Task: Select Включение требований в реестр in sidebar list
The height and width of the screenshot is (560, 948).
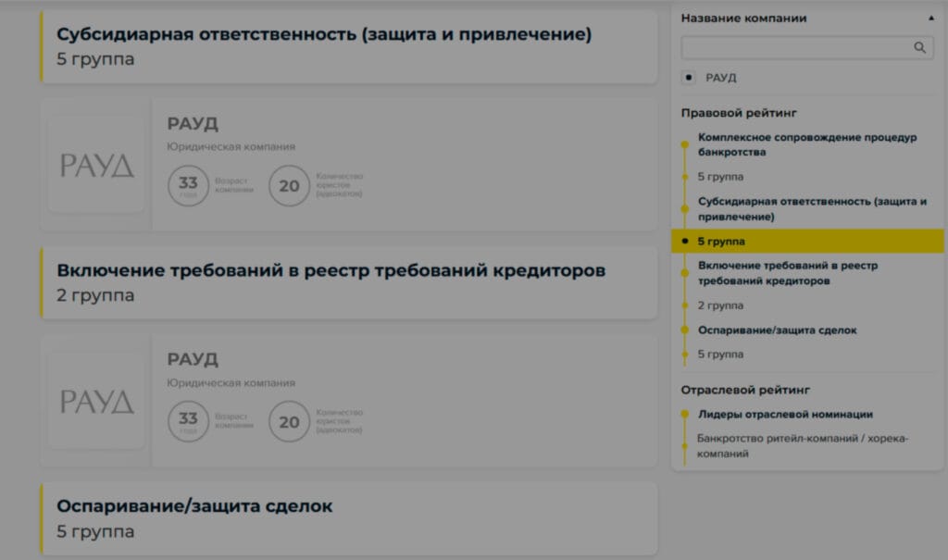Action: pos(788,273)
